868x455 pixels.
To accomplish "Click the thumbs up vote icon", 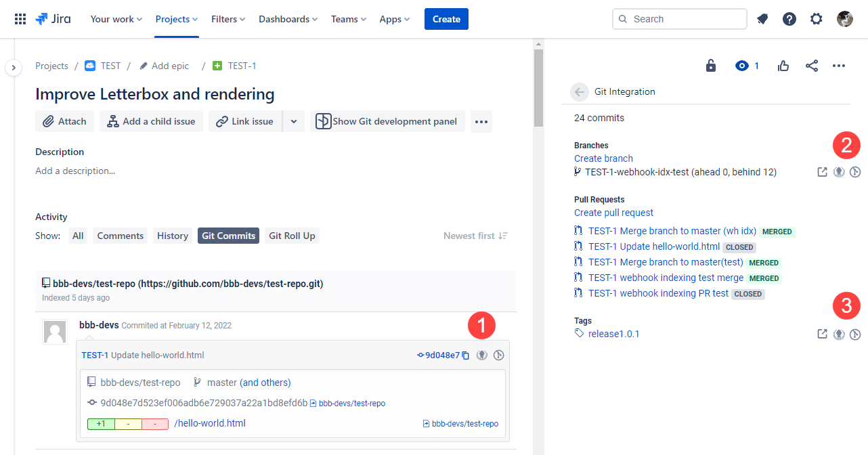I will [783, 66].
